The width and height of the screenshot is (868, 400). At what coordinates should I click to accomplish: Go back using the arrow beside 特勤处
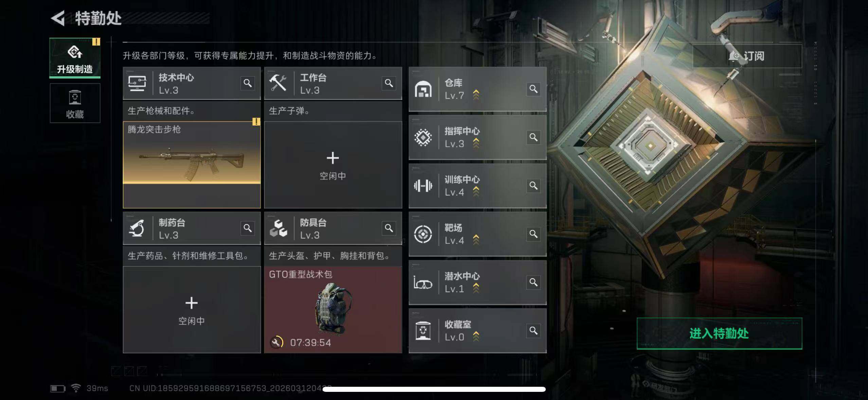click(58, 18)
